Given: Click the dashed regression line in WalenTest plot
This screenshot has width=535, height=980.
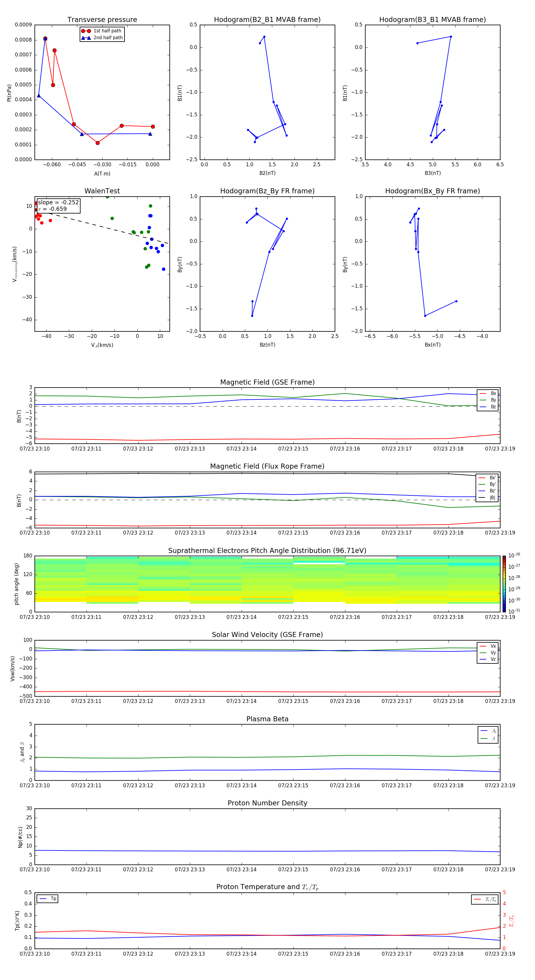Looking at the screenshot, I should click(102, 226).
